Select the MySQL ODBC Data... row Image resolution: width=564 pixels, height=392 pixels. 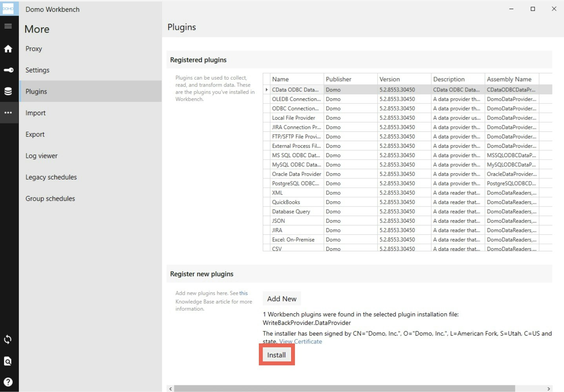pyautogui.click(x=408, y=165)
